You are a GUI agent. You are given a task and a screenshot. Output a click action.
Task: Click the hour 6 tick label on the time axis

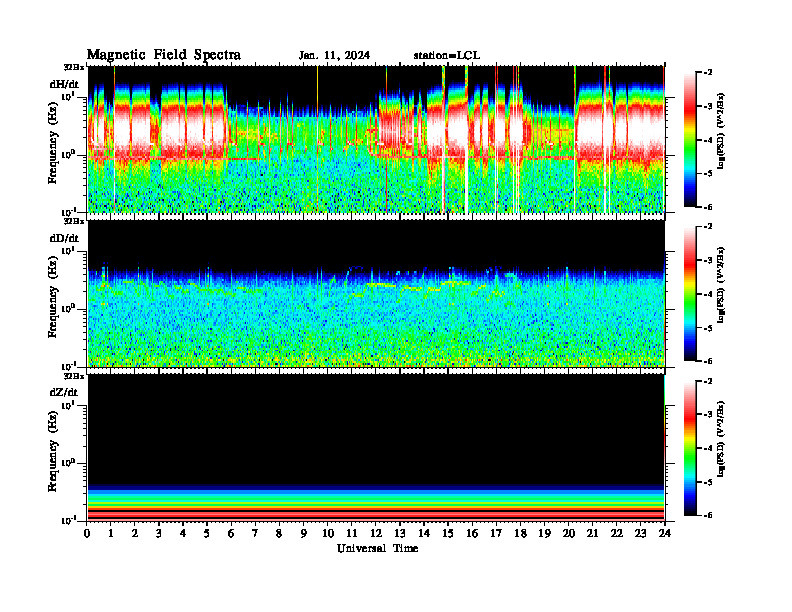click(231, 534)
